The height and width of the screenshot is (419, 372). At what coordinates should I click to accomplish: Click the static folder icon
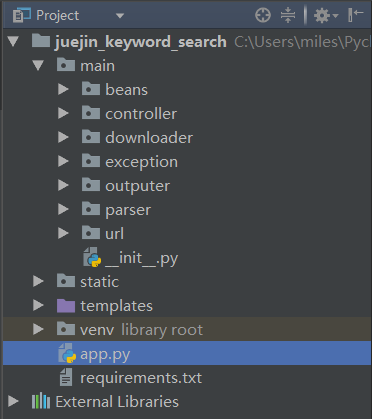click(x=66, y=281)
